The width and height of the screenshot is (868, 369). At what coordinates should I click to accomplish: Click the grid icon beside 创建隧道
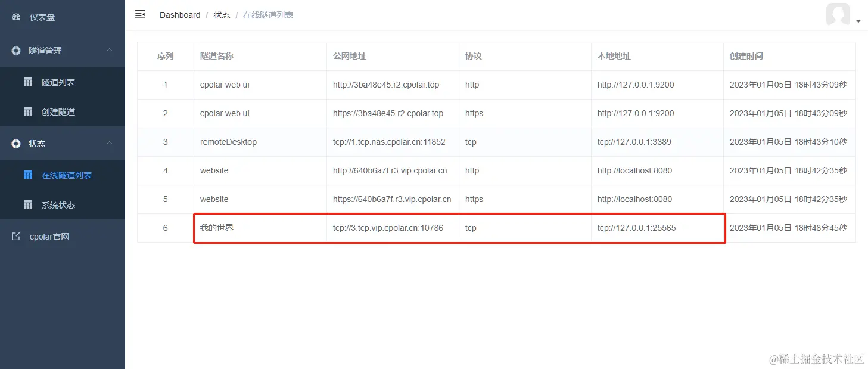28,112
